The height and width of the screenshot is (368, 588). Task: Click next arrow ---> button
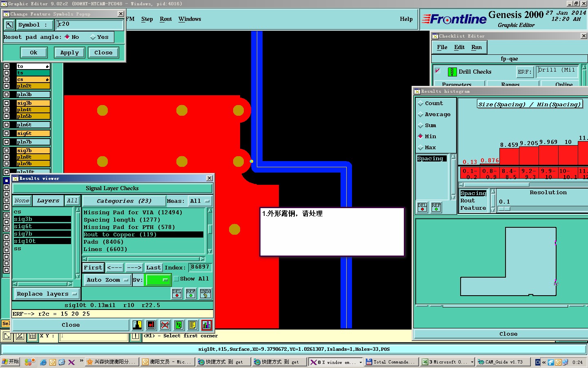pos(134,268)
